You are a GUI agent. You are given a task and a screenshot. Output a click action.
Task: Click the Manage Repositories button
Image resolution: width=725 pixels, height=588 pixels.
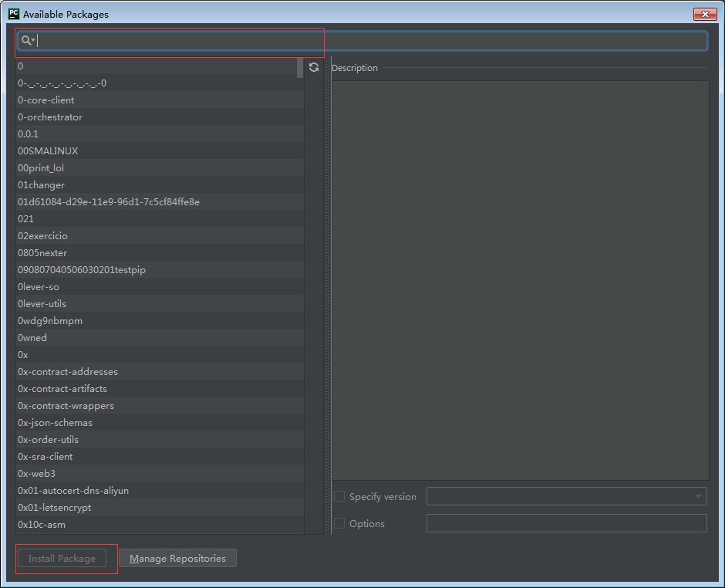pyautogui.click(x=177, y=559)
